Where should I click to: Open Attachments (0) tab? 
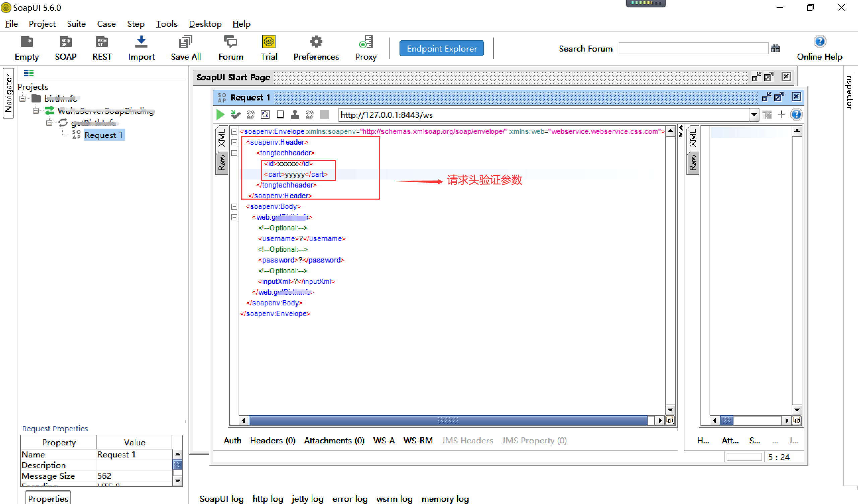[334, 440]
